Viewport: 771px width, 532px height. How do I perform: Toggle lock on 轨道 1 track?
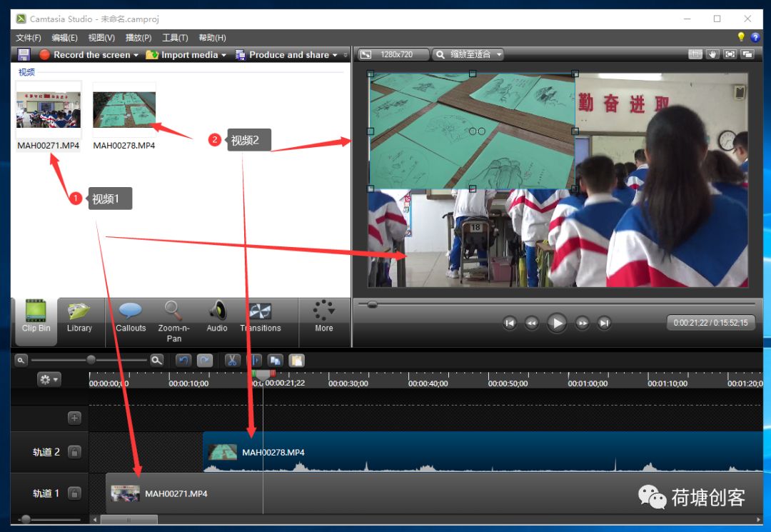(74, 493)
